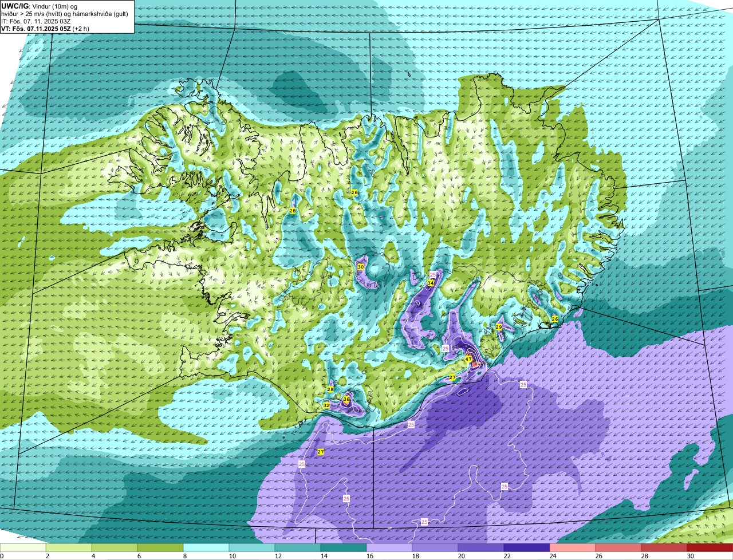Click the yellow 47 maximum gust label

coord(468,359)
